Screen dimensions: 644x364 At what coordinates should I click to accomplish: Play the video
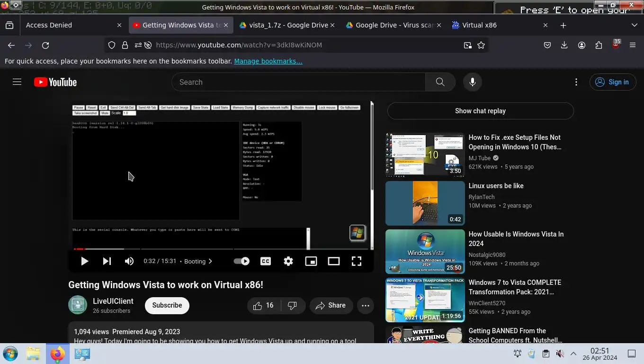click(x=84, y=261)
